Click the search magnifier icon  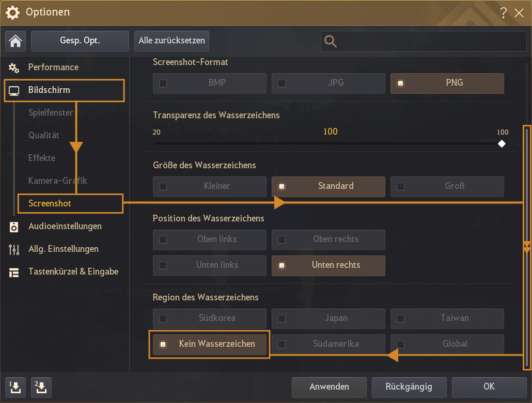point(331,41)
